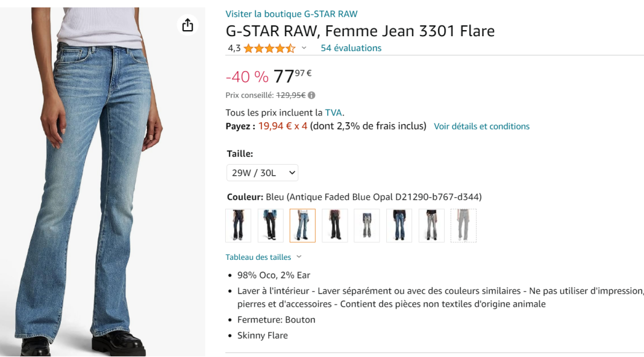Click the share icon on product image
The width and height of the screenshot is (644, 357).
tap(188, 25)
